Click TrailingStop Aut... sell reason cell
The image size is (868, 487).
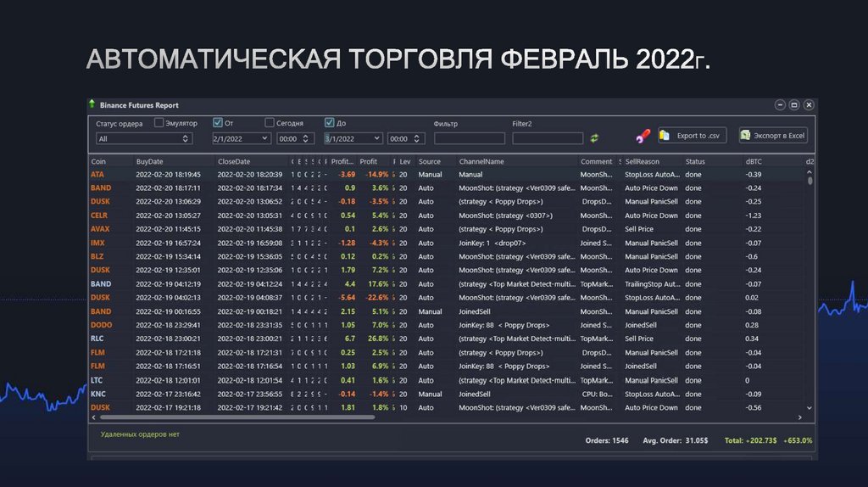point(653,283)
